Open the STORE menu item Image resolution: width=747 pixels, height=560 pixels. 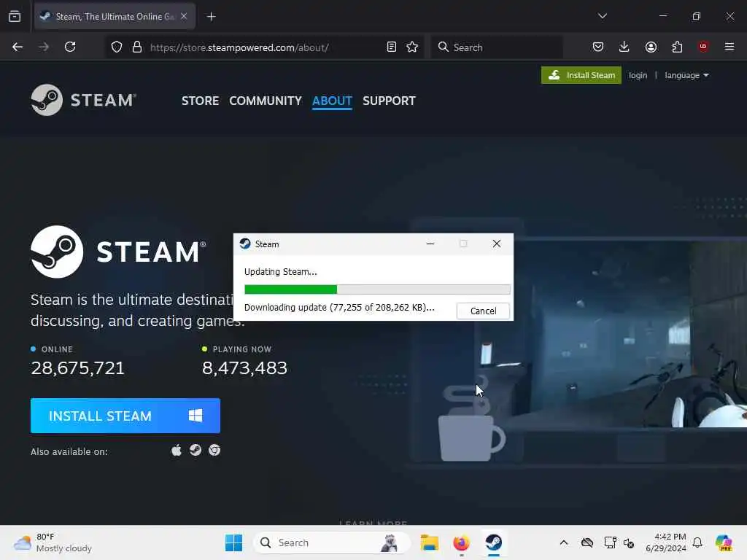[x=200, y=101]
